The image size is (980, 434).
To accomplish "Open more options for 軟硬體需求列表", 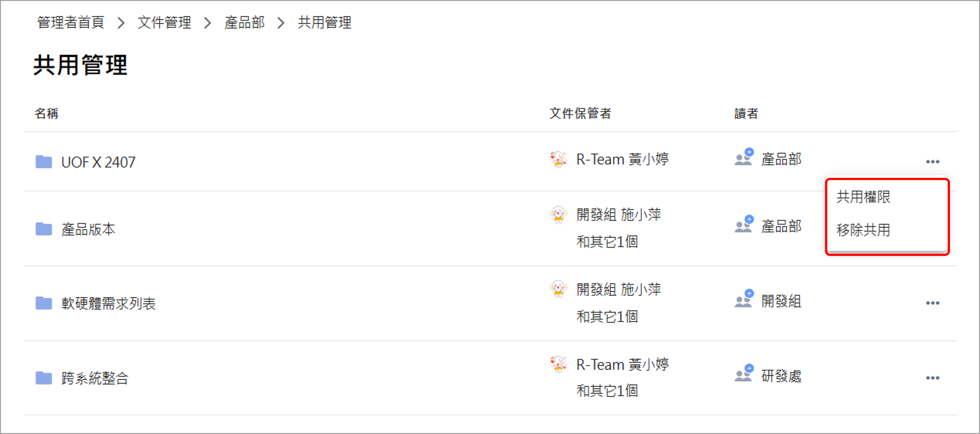I will click(x=932, y=303).
